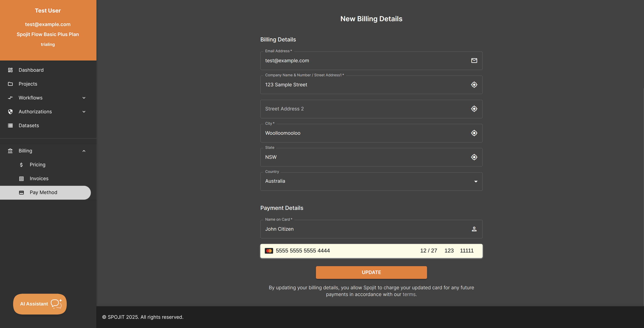Click the Invoices receipt icon
644x328 pixels.
point(21,179)
